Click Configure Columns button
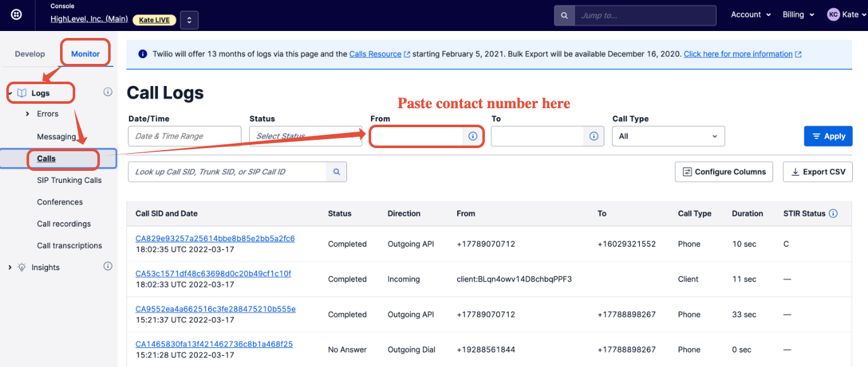Screen dimensions: 868x367 [x=724, y=171]
